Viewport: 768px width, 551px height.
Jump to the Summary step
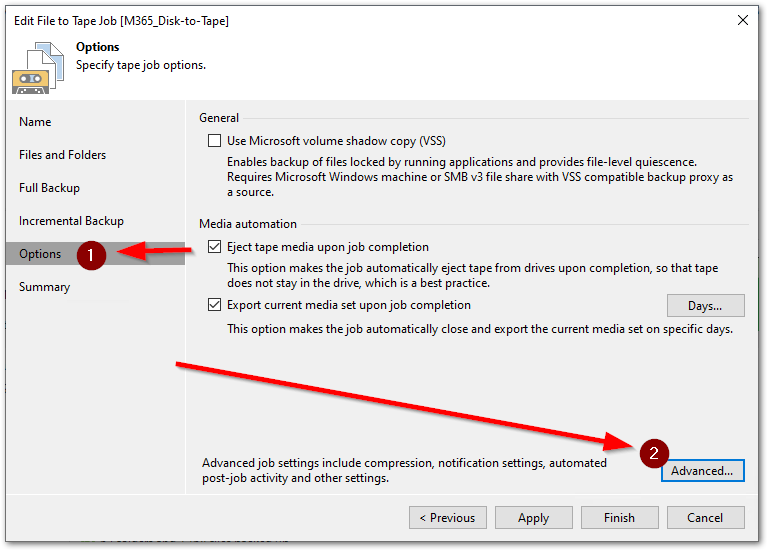[44, 287]
